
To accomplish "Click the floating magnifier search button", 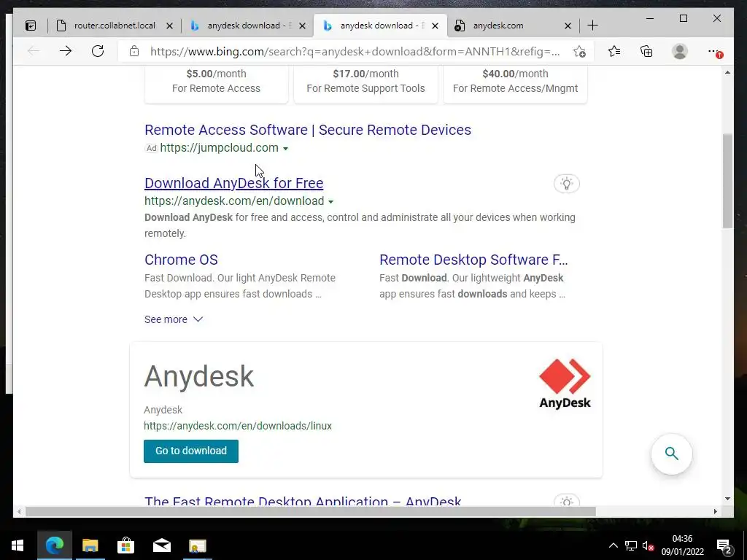I will 672,454.
